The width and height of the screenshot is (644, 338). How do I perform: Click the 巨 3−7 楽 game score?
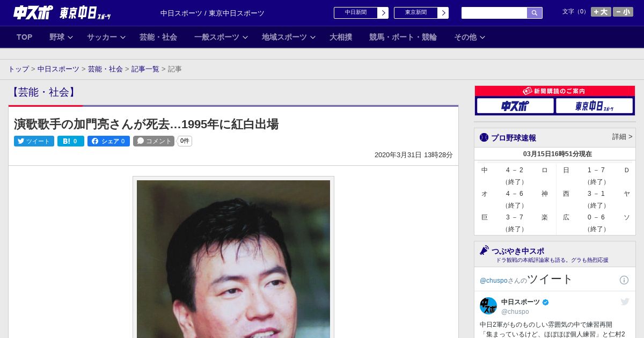click(x=515, y=217)
